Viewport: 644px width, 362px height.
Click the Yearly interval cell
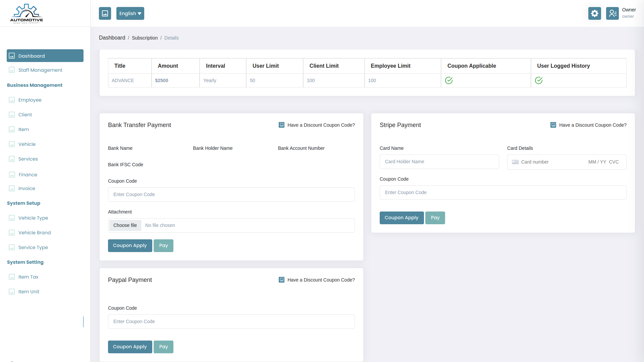tap(223, 80)
